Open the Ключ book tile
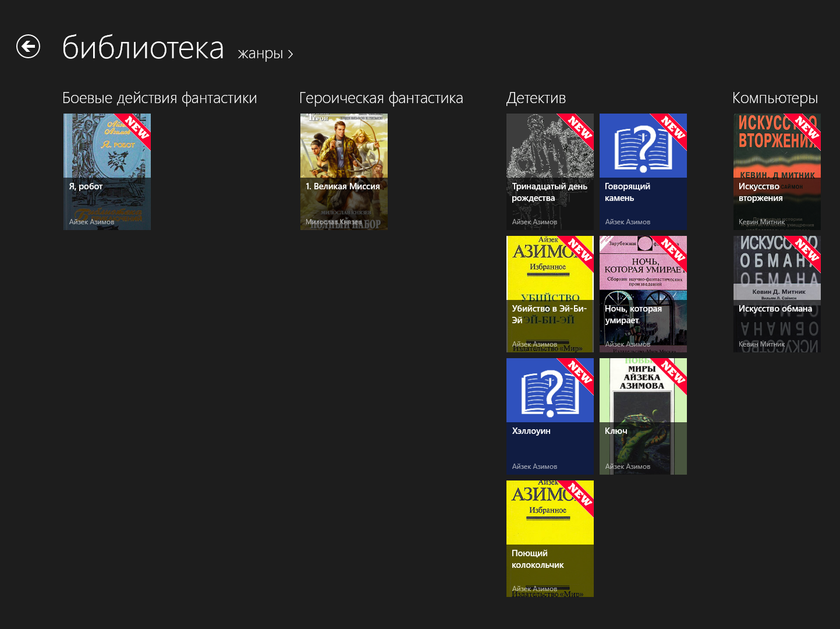Screen dimensions: 840x629 point(643,416)
